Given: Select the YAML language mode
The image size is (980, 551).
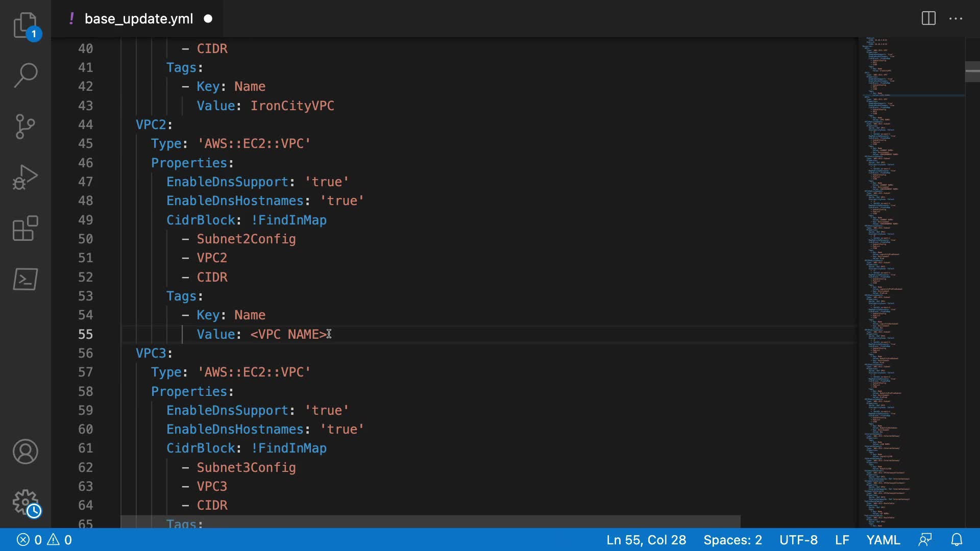Looking at the screenshot, I should 883,540.
